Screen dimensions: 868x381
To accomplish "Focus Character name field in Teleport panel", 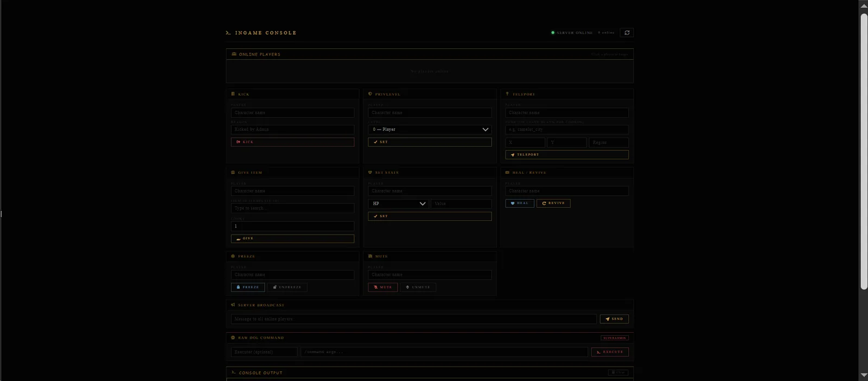I will (567, 113).
